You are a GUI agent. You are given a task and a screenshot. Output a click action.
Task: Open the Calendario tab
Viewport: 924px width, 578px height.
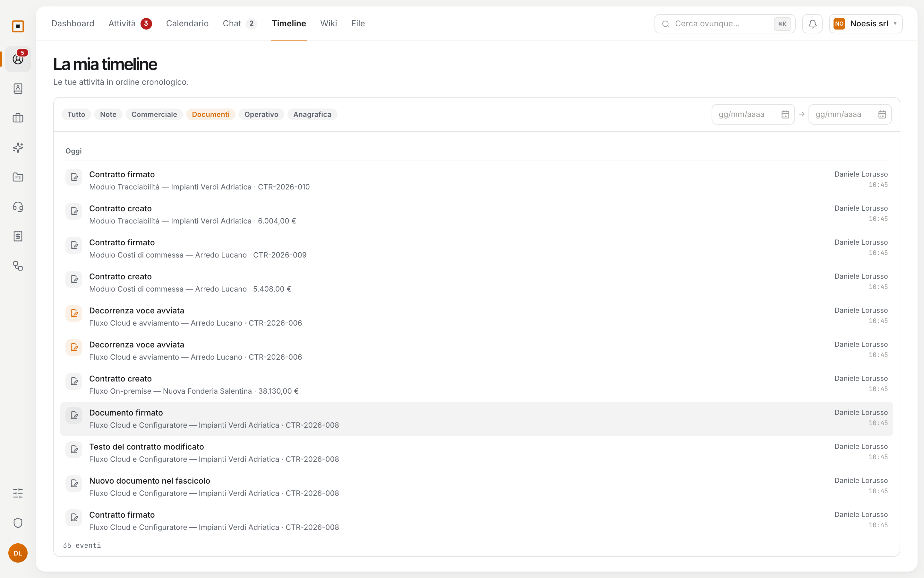tap(187, 24)
